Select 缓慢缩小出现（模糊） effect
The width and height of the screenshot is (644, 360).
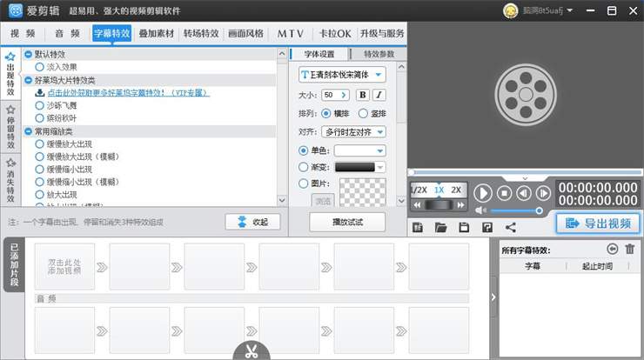click(x=40, y=182)
